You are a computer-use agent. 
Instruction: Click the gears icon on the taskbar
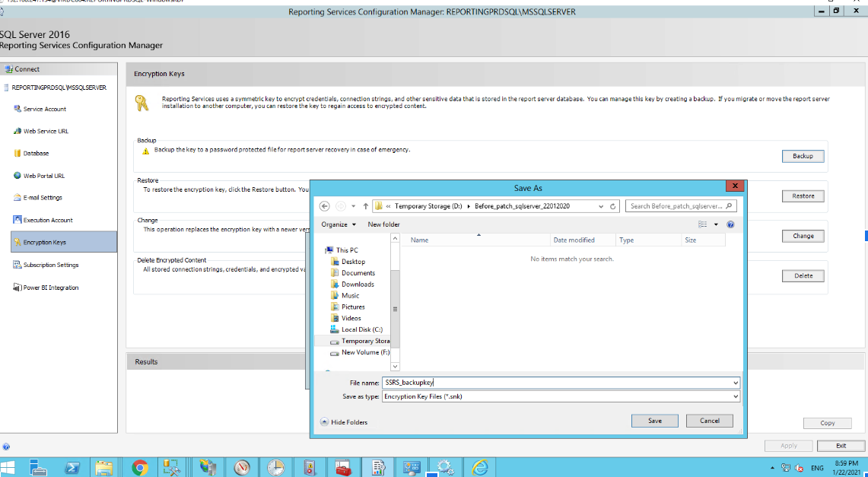446,468
